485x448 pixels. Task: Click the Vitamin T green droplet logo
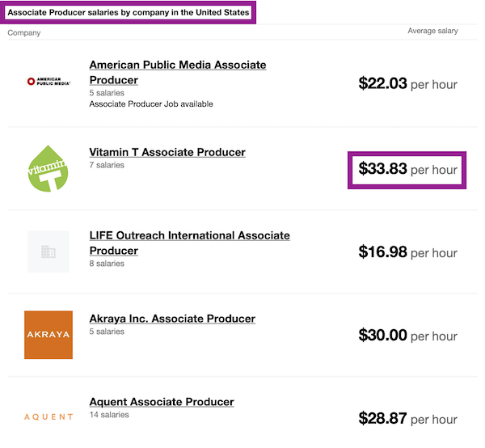48,168
